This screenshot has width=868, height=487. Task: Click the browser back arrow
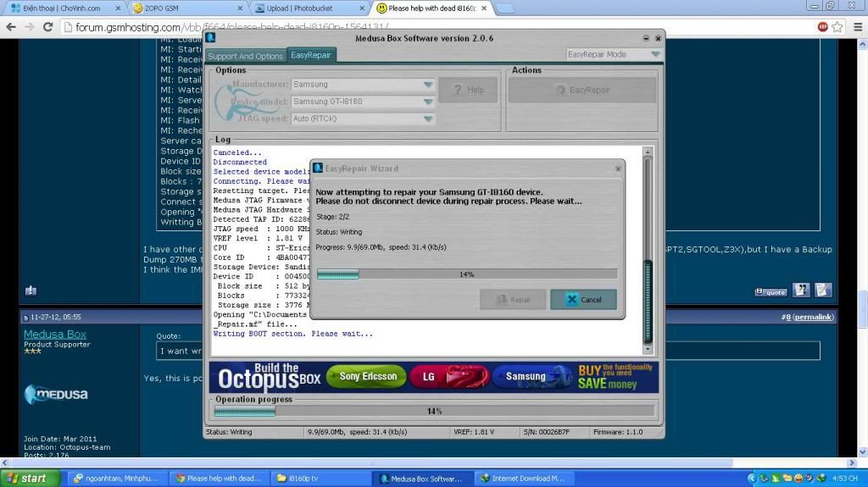click(11, 27)
